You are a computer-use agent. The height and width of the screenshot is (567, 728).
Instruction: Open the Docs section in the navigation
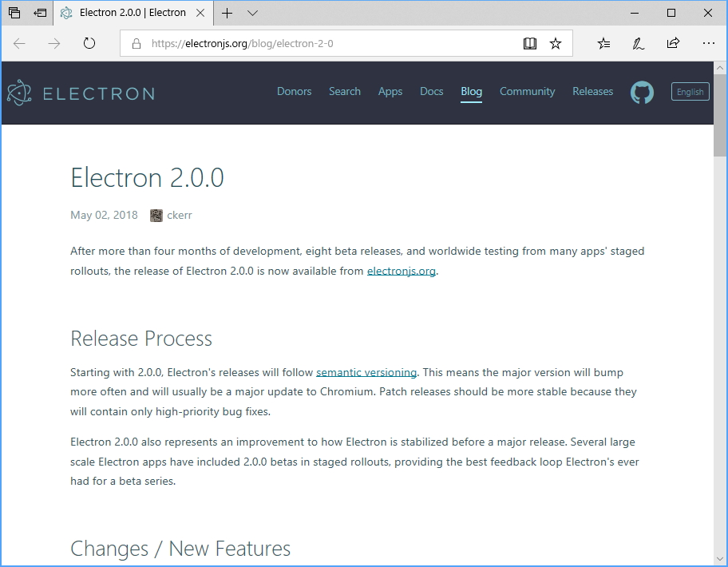(431, 92)
